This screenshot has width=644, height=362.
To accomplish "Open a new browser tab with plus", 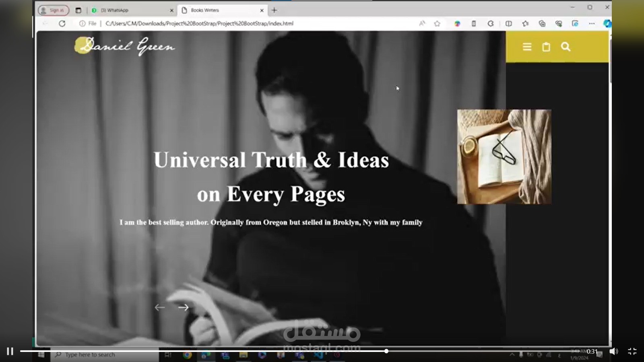I will [x=275, y=10].
